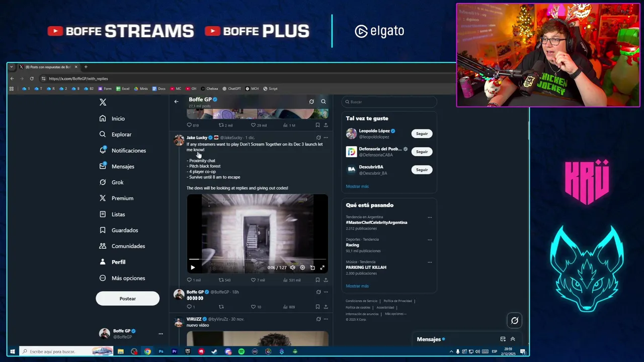Open the Windows Start menu
Image resolution: width=644 pixels, height=362 pixels.
click(x=13, y=351)
